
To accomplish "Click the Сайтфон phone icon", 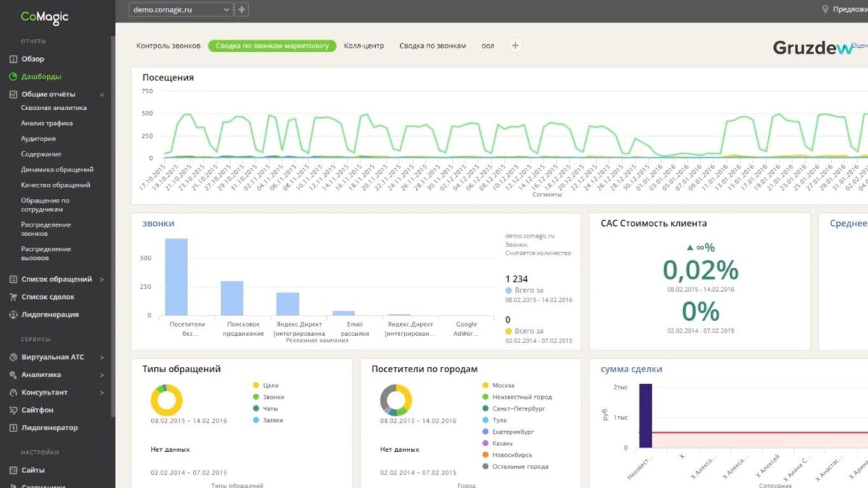I will [13, 410].
